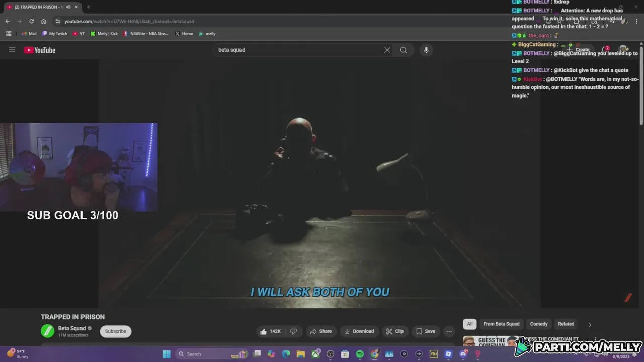Image resolution: width=644 pixels, height=362 pixels.
Task: Open the weather widget showing 94°F
Action: pyautogui.click(x=18, y=354)
